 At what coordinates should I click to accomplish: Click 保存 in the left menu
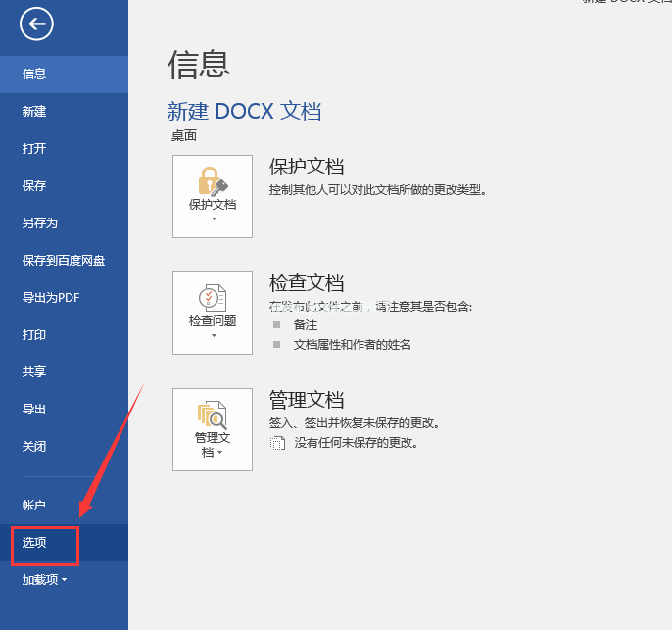click(34, 186)
